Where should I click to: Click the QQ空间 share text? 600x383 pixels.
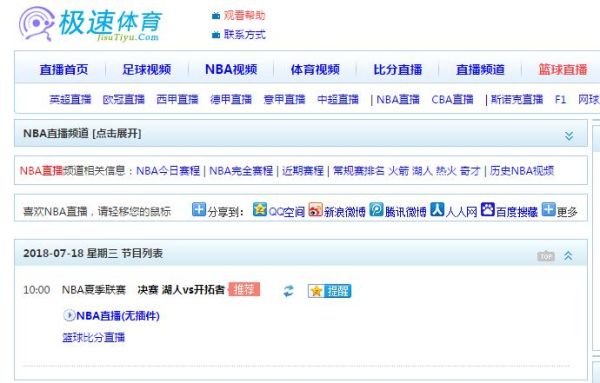tap(287, 212)
